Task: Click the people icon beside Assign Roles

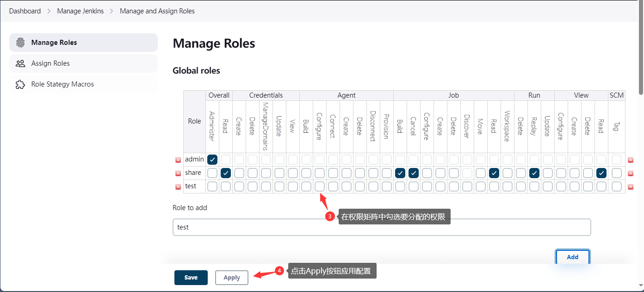Action: [x=20, y=63]
